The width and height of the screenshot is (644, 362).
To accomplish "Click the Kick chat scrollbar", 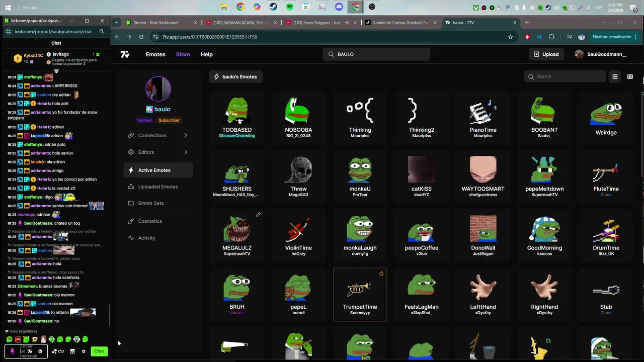I will click(x=109, y=315).
